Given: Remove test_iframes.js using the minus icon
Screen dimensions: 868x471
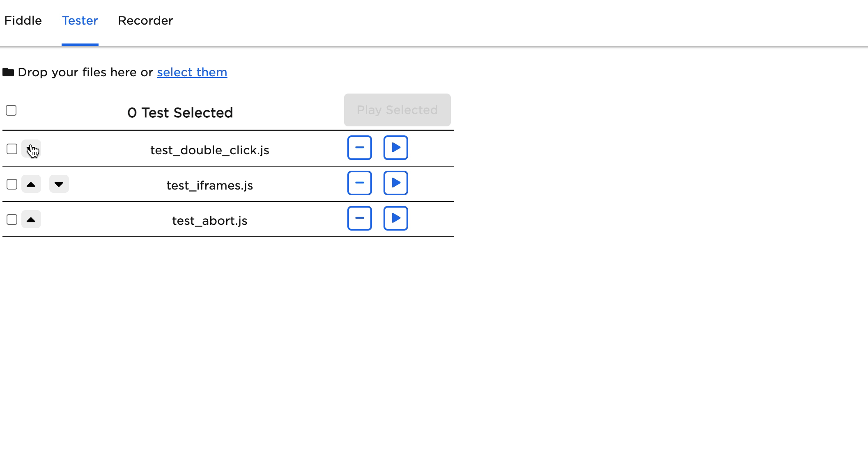Looking at the screenshot, I should point(359,183).
